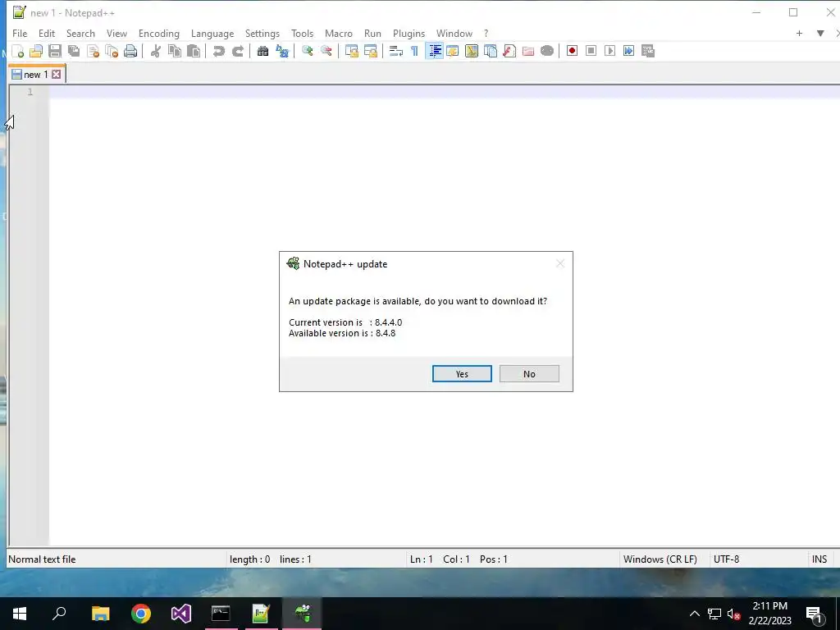Toggle Document List panel icon
Image resolution: width=840 pixels, height=630 pixels.
coord(491,51)
